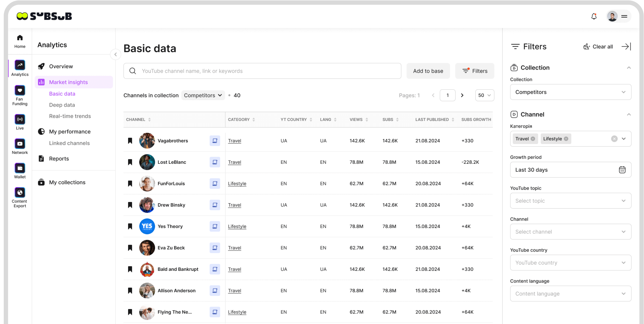Click the Growth period calendar icon
Viewport: 644px width, 324px height.
coord(622,170)
